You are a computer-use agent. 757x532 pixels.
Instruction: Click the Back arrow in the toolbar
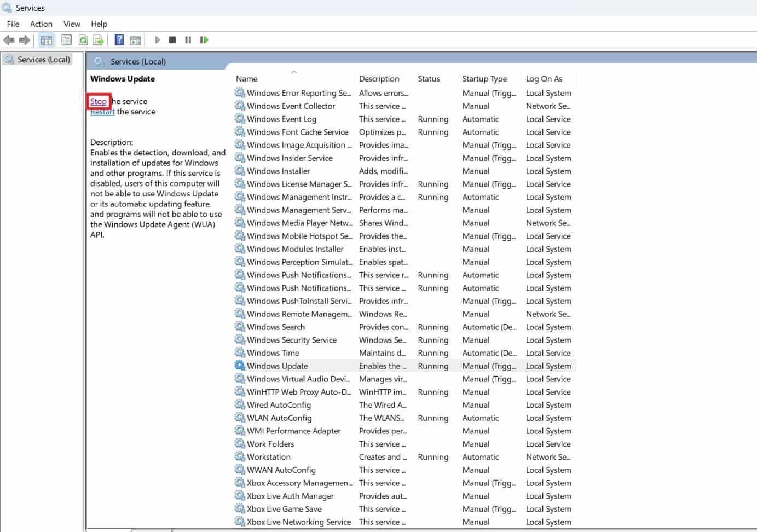pos(9,40)
